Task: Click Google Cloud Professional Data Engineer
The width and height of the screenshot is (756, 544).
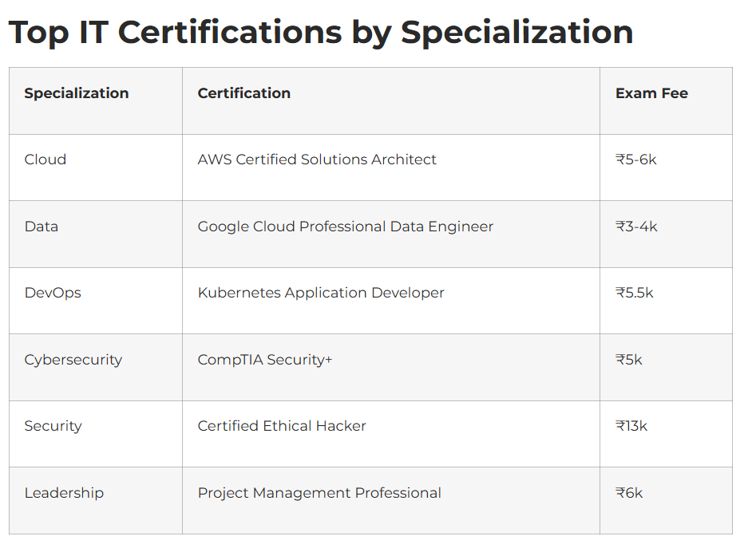Action: 346,227
